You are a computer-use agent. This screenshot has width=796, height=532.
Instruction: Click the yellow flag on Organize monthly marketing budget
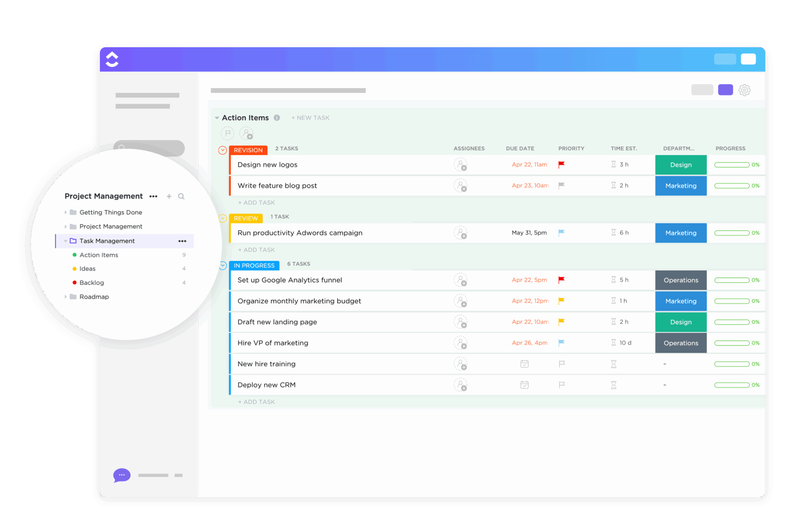(562, 301)
